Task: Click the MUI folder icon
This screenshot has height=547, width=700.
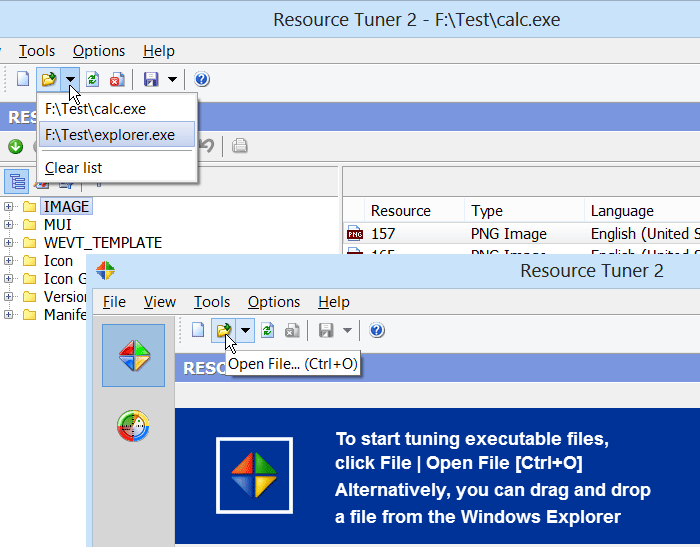Action: (29, 225)
